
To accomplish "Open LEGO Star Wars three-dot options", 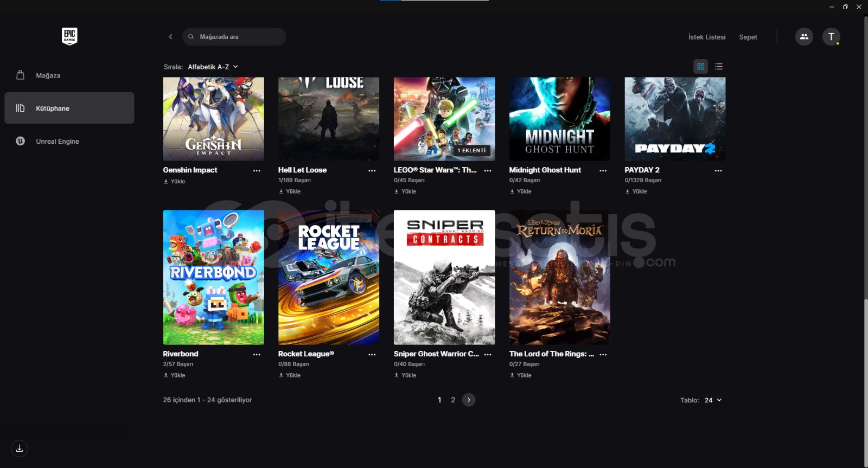I will [488, 170].
